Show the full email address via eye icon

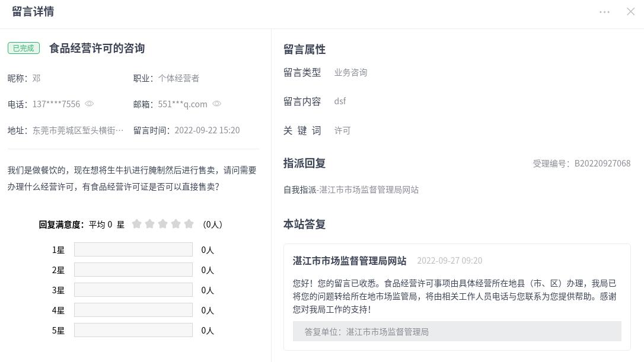(x=217, y=104)
